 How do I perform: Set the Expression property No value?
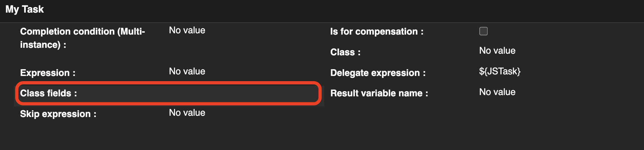pos(187,71)
